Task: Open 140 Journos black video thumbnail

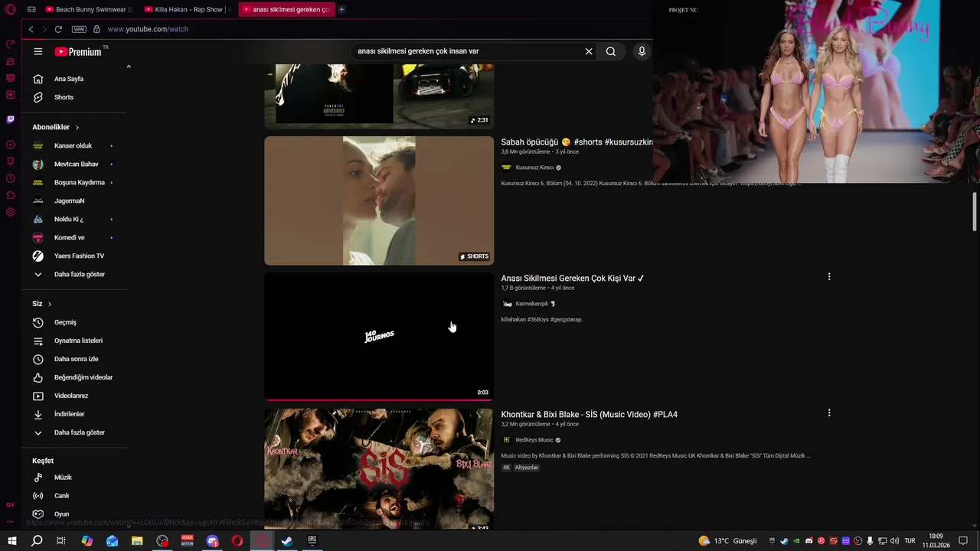Action: (379, 337)
